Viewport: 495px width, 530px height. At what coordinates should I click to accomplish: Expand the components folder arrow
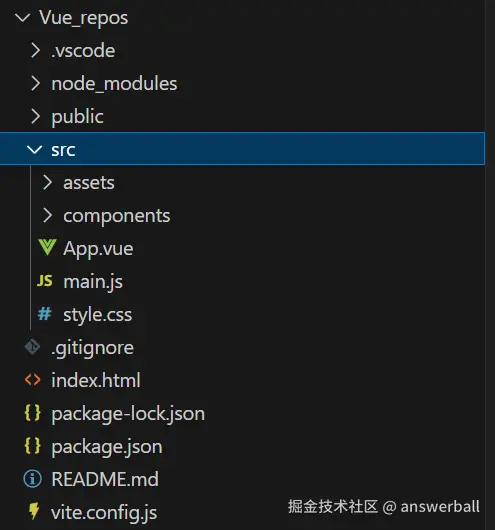47,215
